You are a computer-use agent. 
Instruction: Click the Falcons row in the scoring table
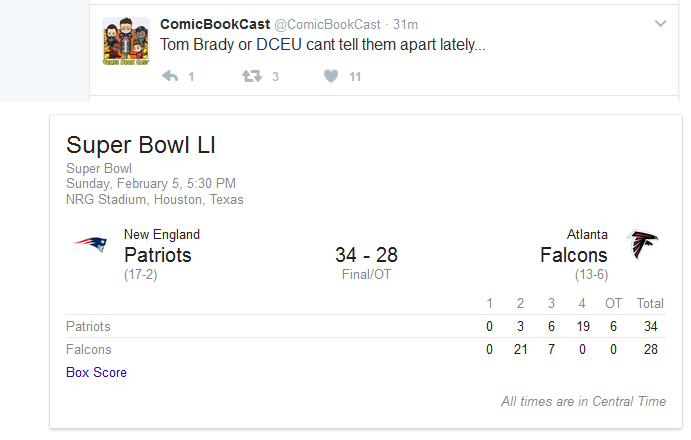366,349
